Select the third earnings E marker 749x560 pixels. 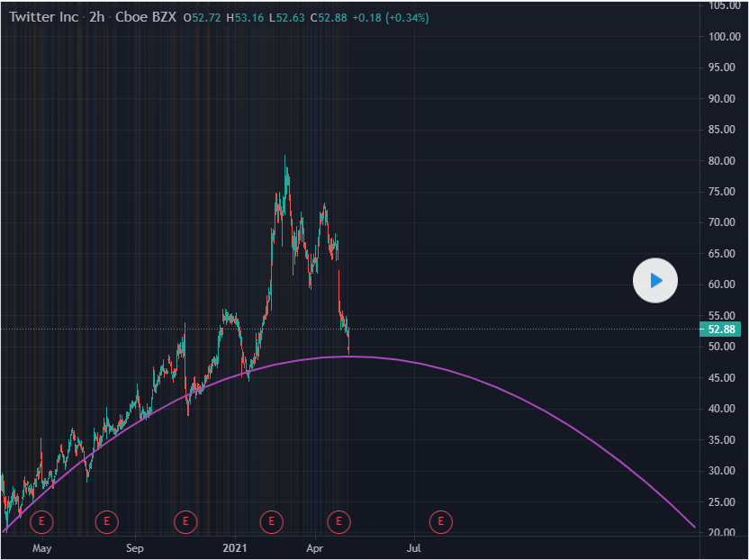click(185, 520)
